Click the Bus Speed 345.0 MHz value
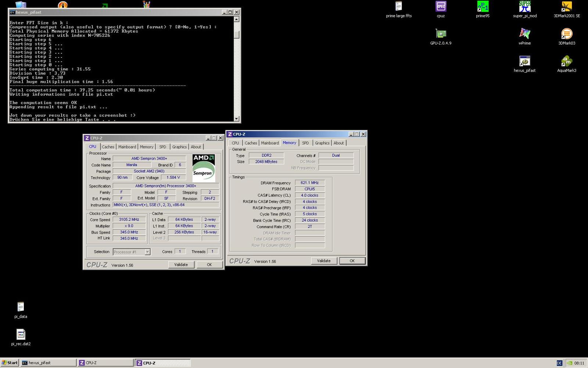Viewport: 588px width, 368px height. coord(129,232)
